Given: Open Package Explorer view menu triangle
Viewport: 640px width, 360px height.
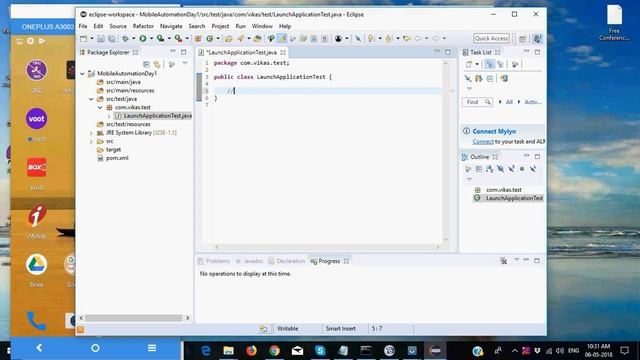Looking at the screenshot, I should click(185, 64).
